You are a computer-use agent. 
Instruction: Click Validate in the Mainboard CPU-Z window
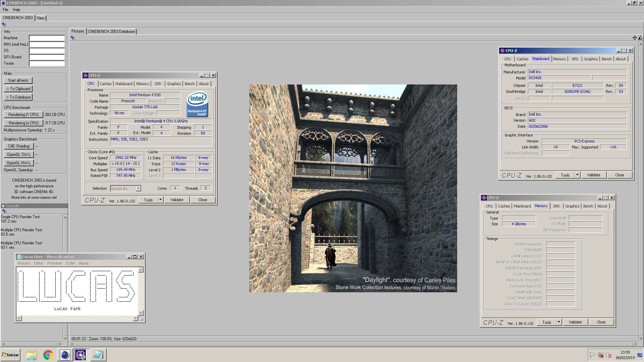click(x=594, y=175)
